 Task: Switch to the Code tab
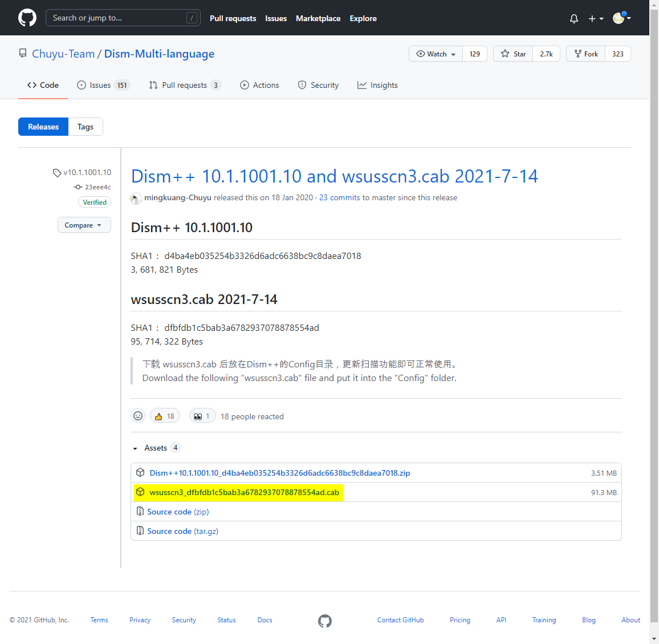[43, 85]
